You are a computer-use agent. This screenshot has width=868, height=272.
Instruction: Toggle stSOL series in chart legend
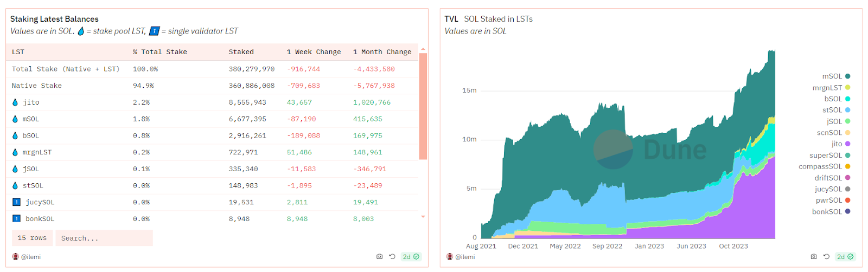pos(836,110)
